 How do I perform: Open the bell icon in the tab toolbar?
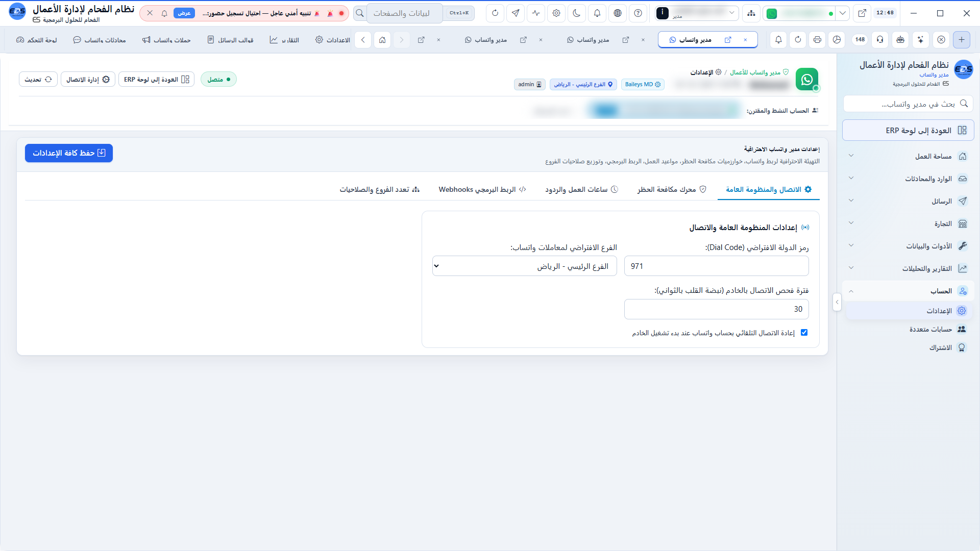pyautogui.click(x=778, y=39)
